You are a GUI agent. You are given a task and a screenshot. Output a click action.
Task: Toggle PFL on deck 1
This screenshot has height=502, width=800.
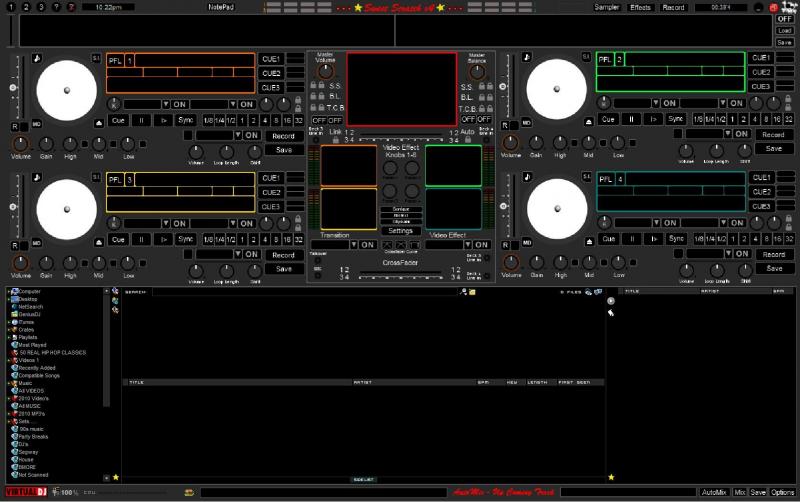click(x=115, y=61)
